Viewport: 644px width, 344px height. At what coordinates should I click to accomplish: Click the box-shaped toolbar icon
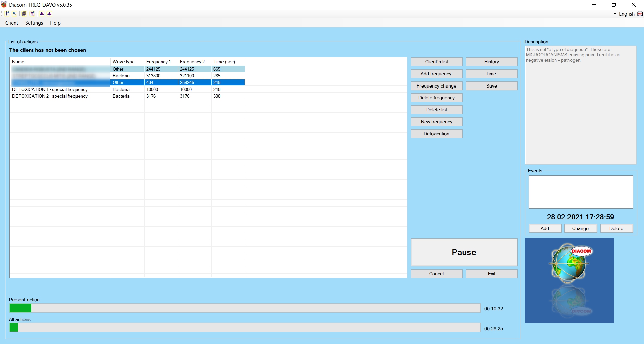24,14
